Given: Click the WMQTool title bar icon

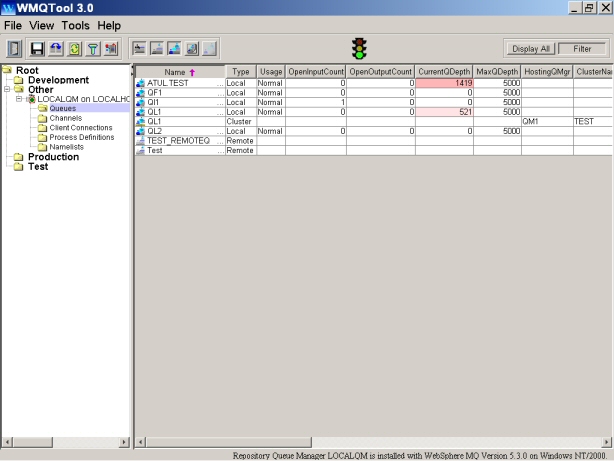Looking at the screenshot, I should [x=9, y=8].
